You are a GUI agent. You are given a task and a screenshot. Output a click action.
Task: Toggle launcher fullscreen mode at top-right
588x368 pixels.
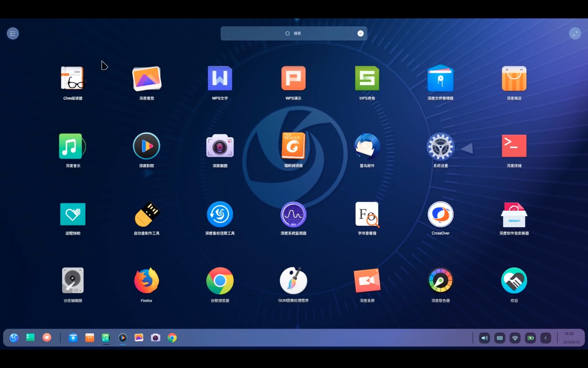(575, 33)
